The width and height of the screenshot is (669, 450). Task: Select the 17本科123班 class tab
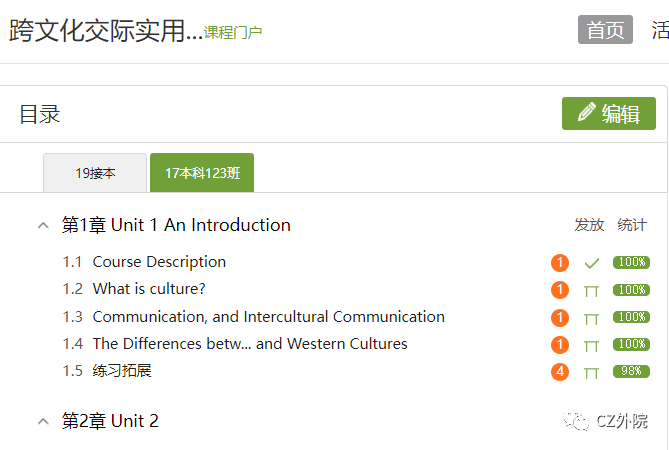(202, 173)
